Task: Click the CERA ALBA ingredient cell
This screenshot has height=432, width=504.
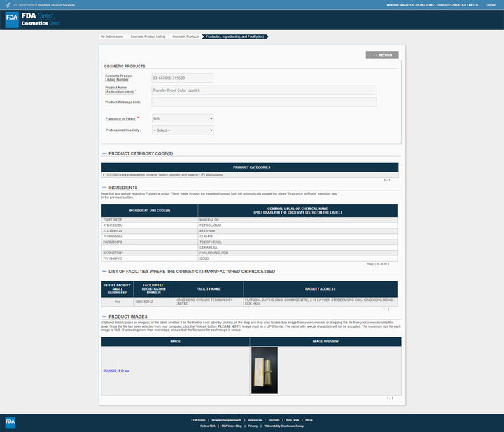Action: click(297, 247)
